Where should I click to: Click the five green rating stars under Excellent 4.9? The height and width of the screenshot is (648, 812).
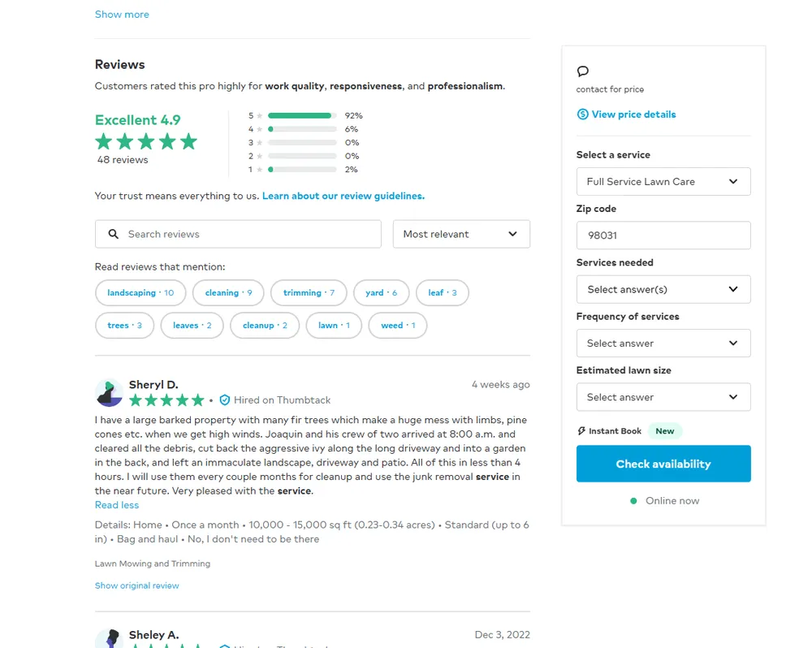click(x=146, y=142)
